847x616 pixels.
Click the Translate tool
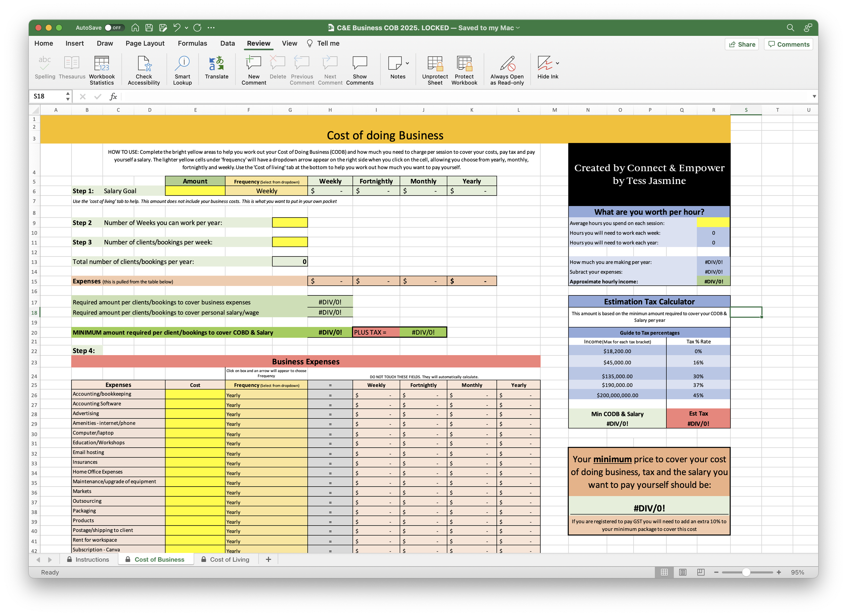pos(216,68)
